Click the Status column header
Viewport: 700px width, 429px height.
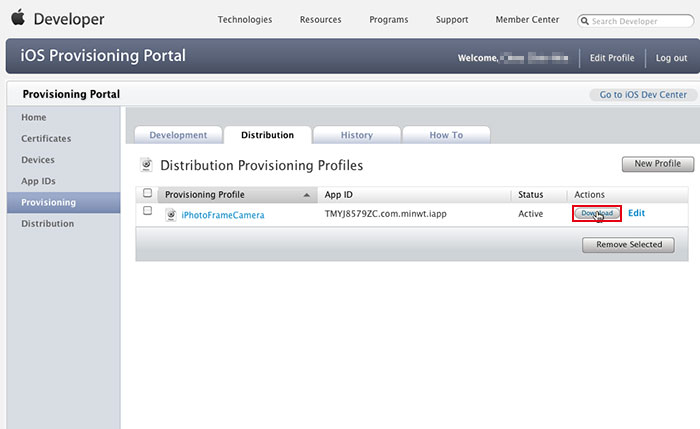point(530,195)
